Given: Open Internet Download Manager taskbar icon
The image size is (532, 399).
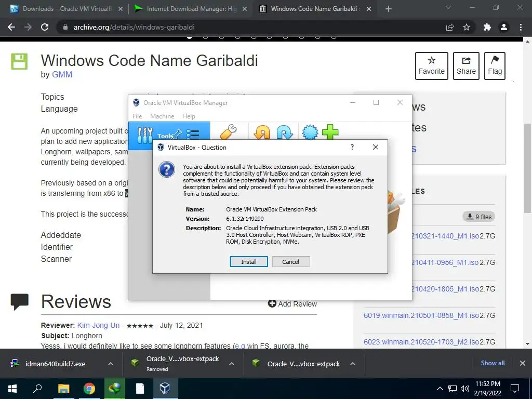Looking at the screenshot, I should (x=115, y=389).
